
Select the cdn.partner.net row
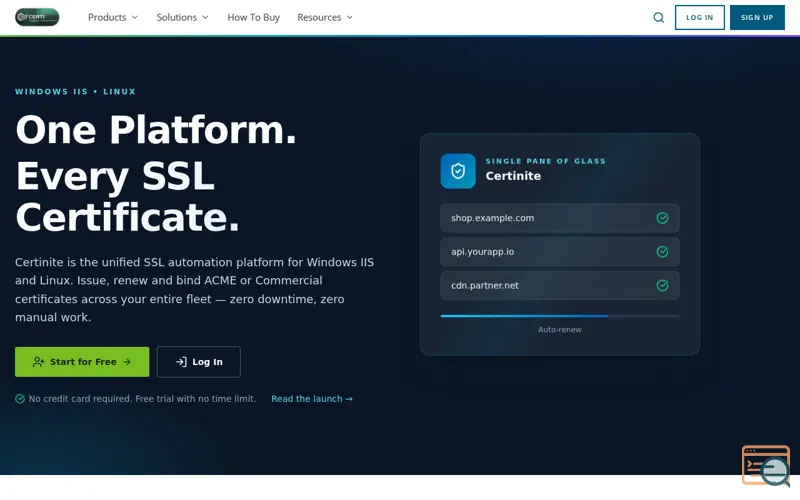pos(560,286)
